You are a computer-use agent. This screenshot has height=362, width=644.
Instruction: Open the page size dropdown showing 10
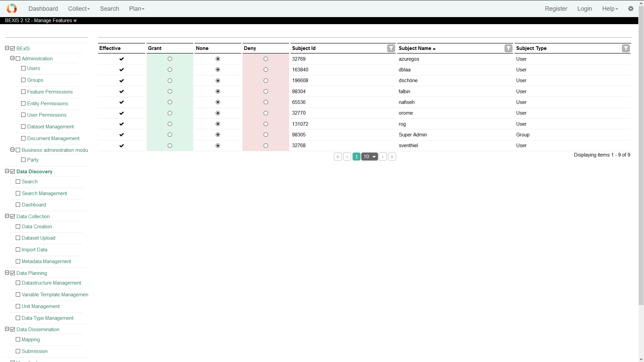coord(370,157)
